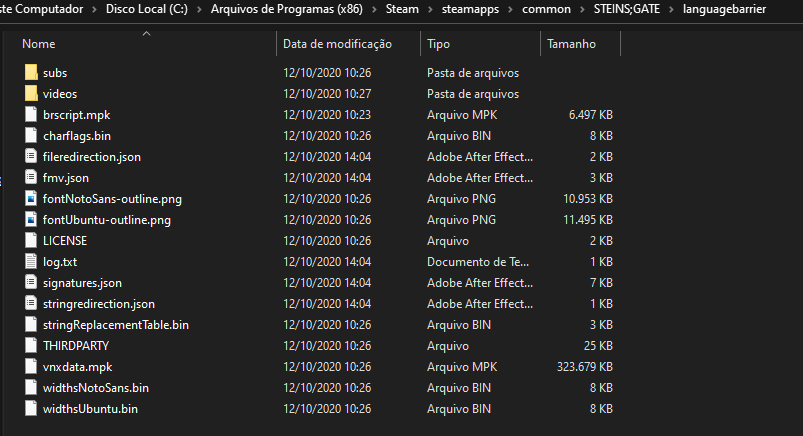Click the LICENSE file icon
The width and height of the screenshot is (803, 436).
[x=31, y=240]
